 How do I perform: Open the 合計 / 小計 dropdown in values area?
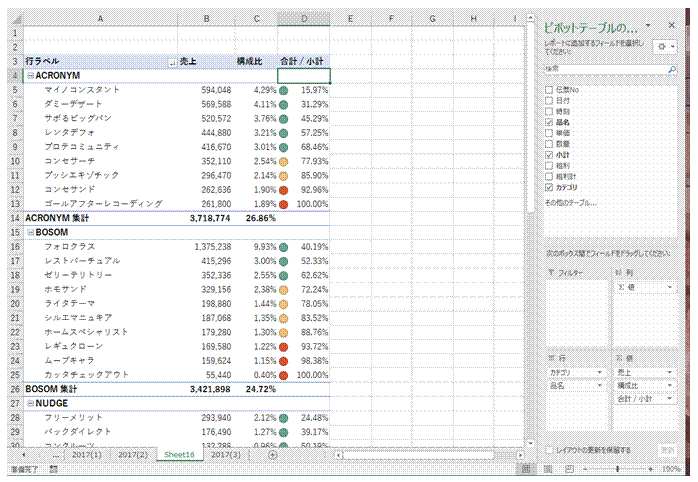tap(670, 399)
